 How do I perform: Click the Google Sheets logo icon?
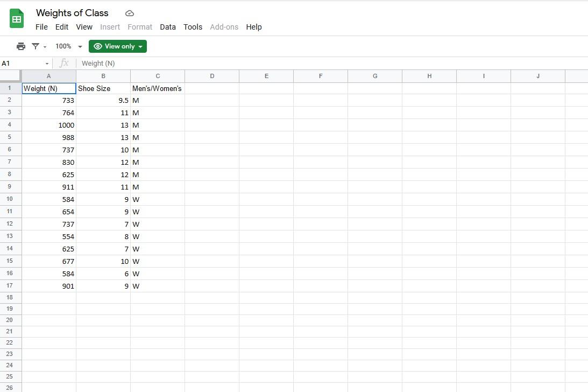[16, 19]
